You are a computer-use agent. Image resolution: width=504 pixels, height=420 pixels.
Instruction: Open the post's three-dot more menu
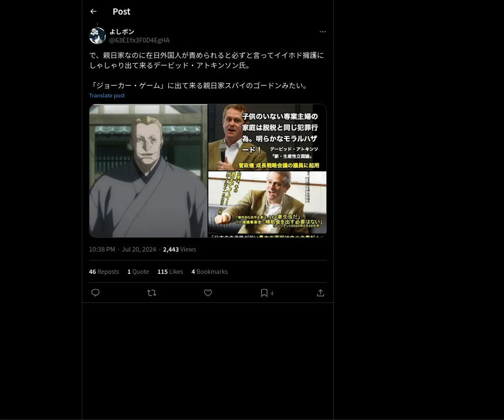(x=323, y=31)
